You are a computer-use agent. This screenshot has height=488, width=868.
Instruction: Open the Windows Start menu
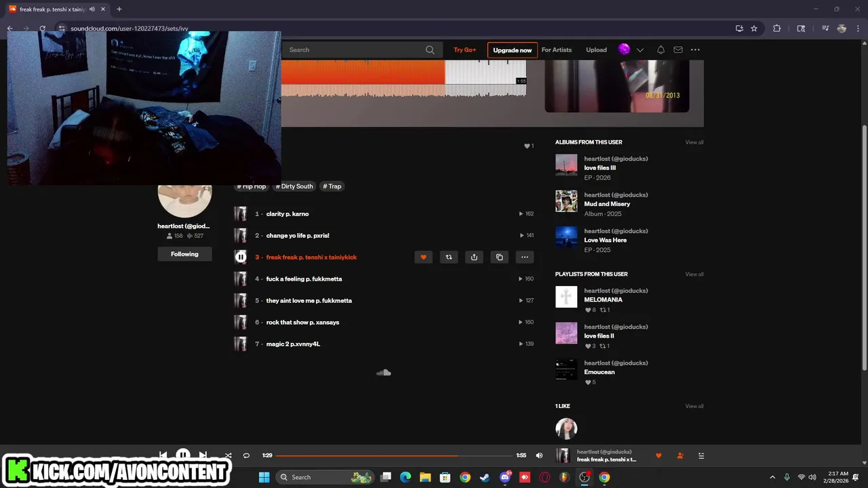pos(264,477)
